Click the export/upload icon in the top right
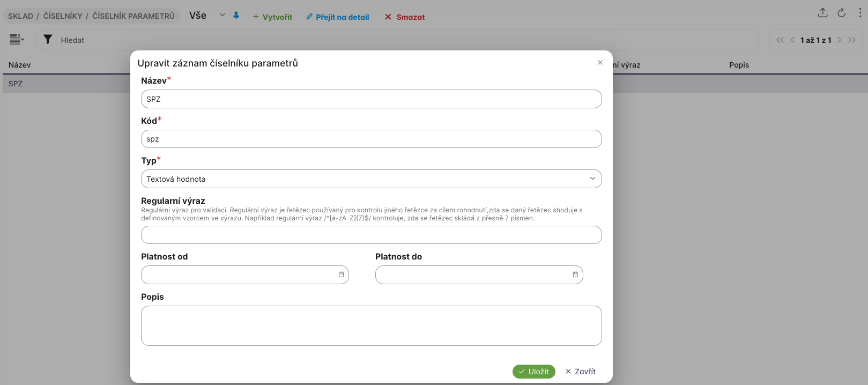The image size is (868, 385). pyautogui.click(x=823, y=13)
